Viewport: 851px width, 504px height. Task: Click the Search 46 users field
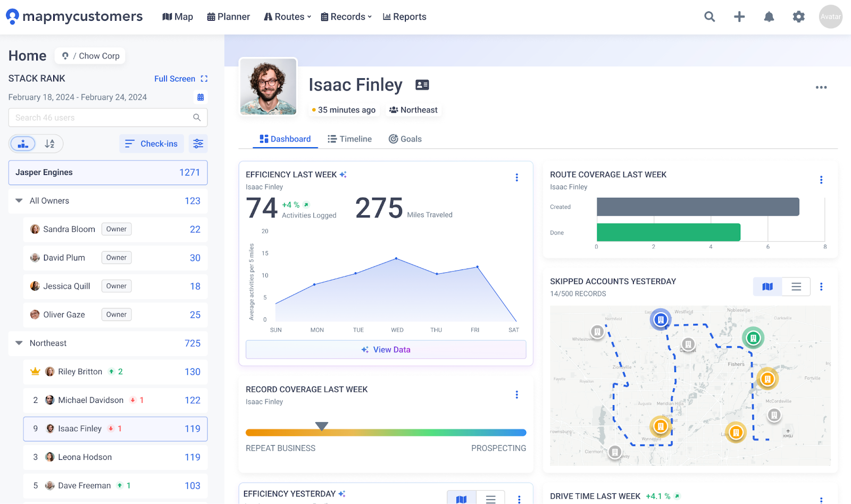point(108,117)
